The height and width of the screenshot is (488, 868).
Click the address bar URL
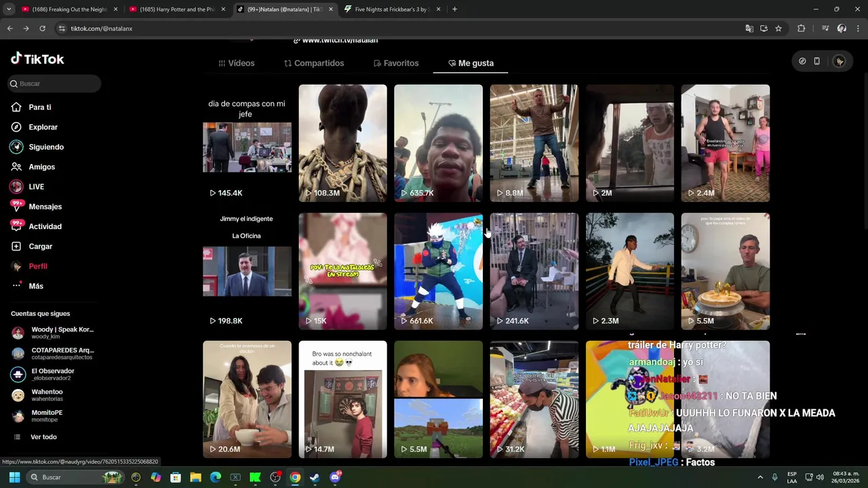(x=102, y=28)
